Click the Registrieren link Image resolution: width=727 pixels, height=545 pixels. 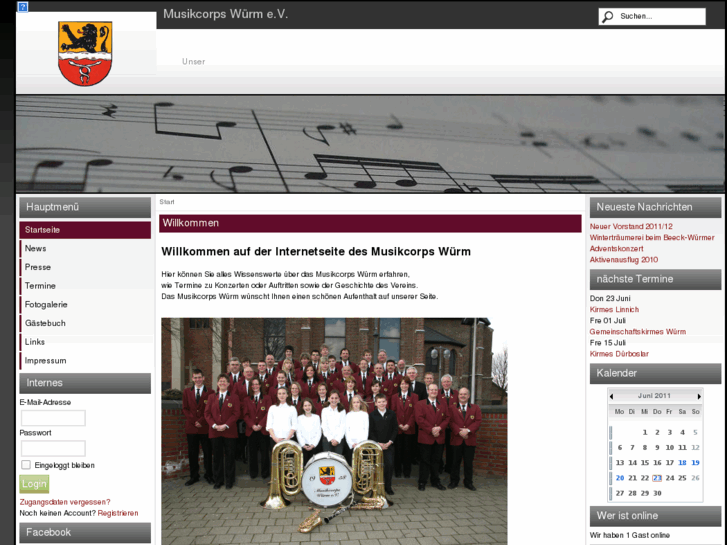(x=118, y=513)
